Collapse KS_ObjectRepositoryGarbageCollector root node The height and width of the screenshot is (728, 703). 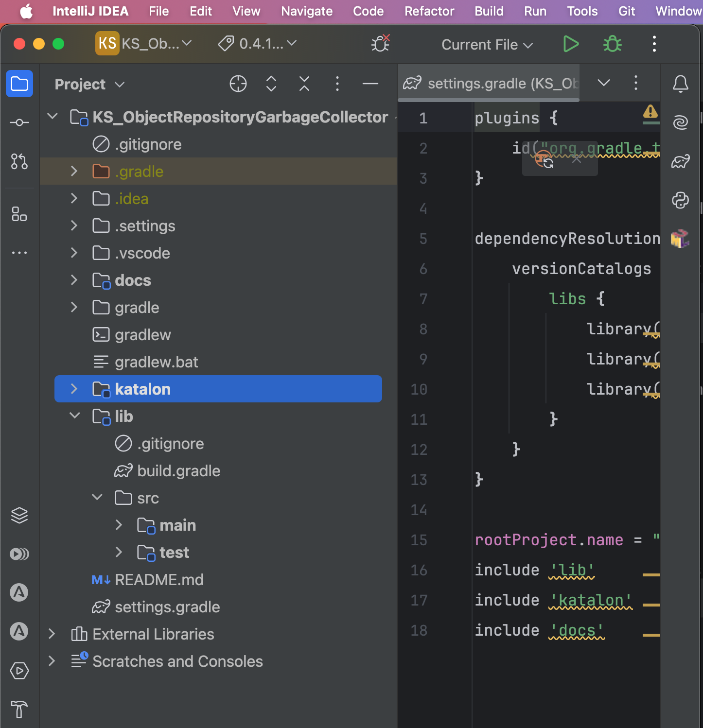tap(53, 117)
